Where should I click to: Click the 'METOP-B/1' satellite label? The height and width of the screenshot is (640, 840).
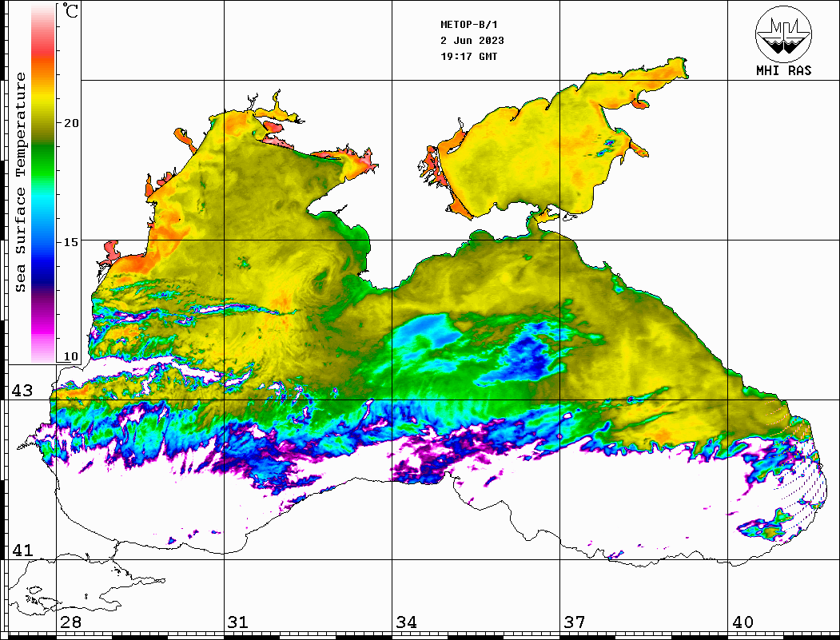(x=469, y=25)
